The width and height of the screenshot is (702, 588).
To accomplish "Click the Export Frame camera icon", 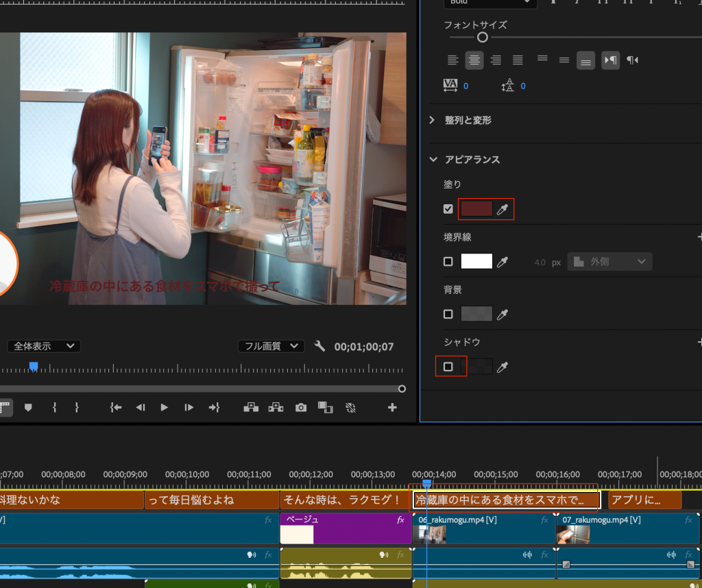I will coord(301,407).
